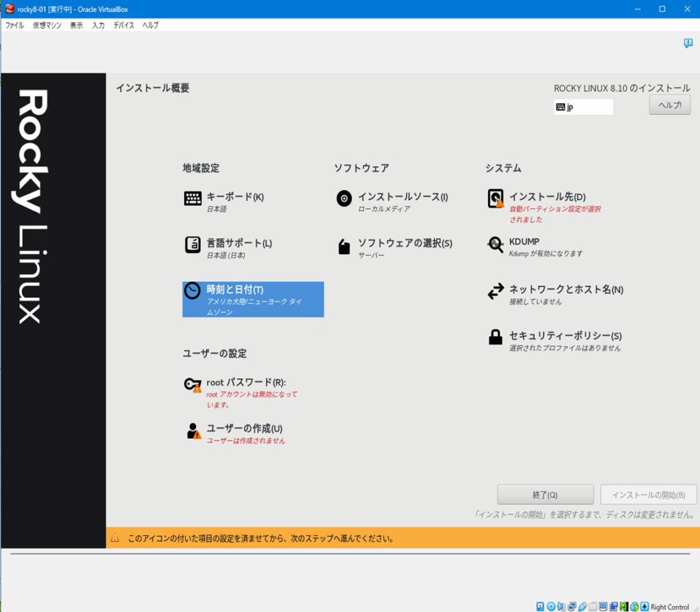This screenshot has width=700, height=612.
Task: Open 言語サポート(L) settings link
Action: (239, 243)
